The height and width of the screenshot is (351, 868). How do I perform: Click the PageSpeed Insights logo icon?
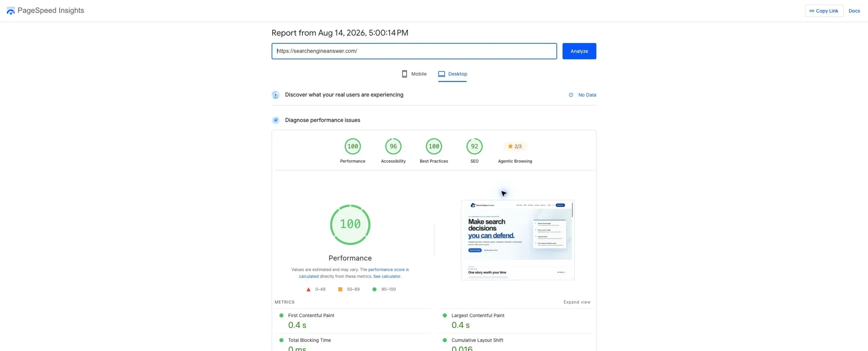[x=11, y=11]
